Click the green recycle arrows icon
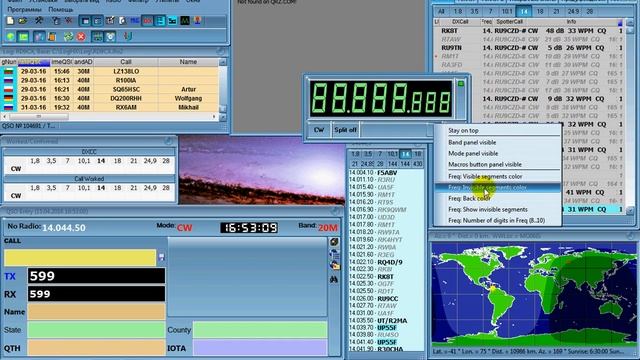The height and width of the screenshot is (360, 640). (68, 37)
